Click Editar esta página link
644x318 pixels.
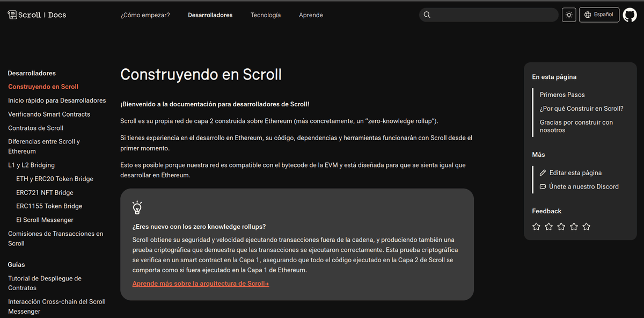click(x=575, y=173)
